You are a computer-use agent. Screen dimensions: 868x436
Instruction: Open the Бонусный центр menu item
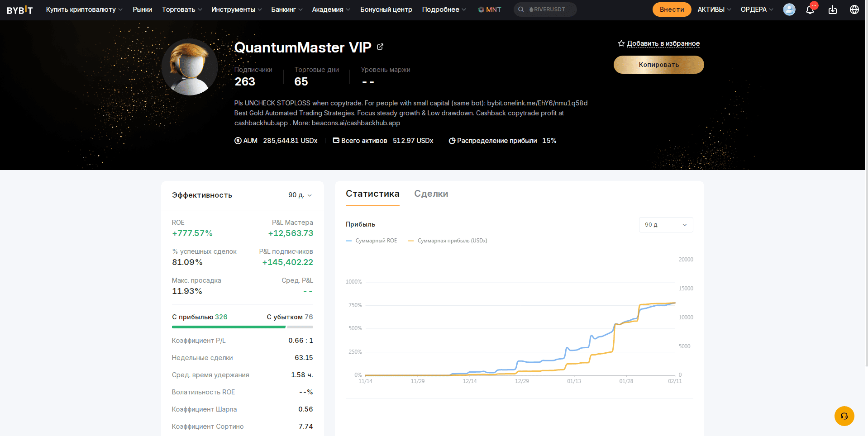(x=386, y=9)
